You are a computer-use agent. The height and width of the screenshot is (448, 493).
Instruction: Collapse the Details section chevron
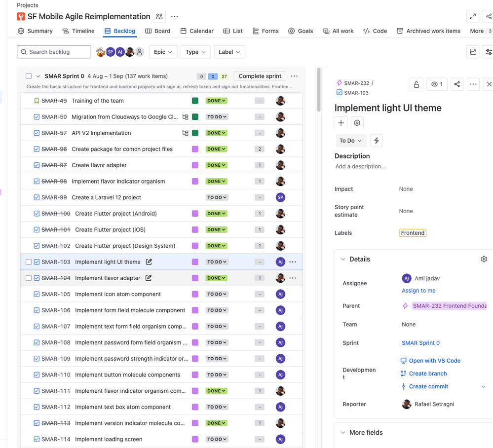[x=343, y=260]
